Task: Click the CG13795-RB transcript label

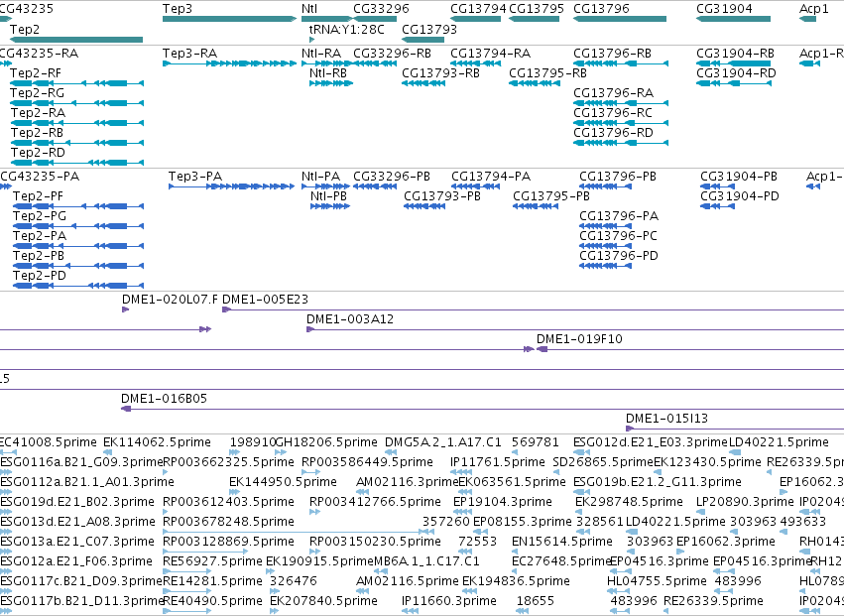Action: pos(547,73)
